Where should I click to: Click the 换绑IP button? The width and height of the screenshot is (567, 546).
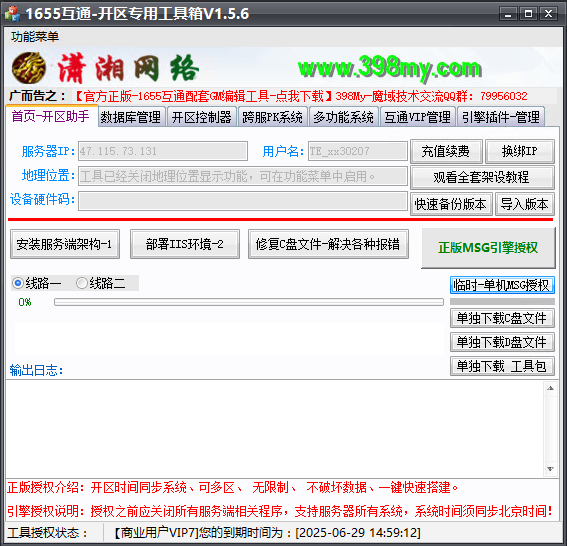tap(520, 151)
